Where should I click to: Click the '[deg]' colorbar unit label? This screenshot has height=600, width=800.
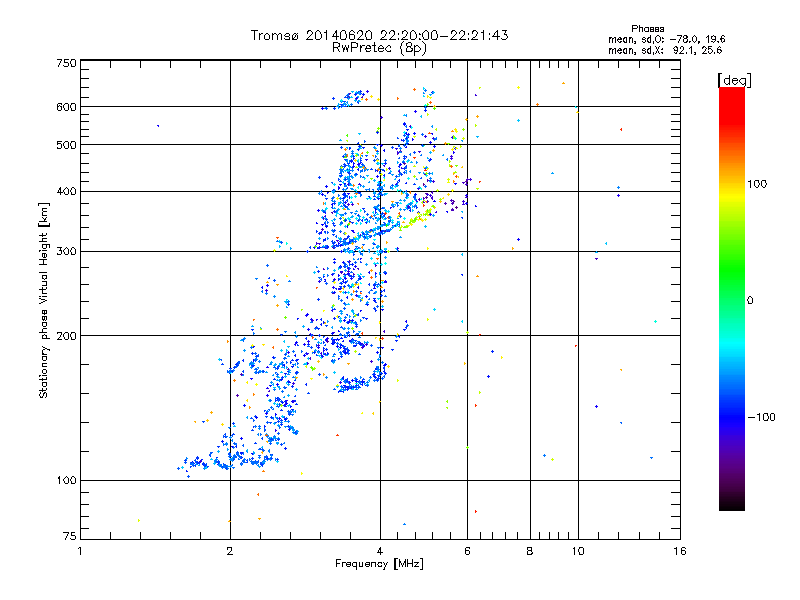(734, 80)
